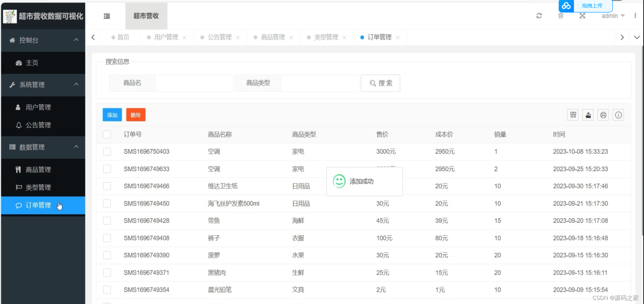Open 商品管理 in the sidebar
The width and height of the screenshot is (644, 304).
[43, 170]
